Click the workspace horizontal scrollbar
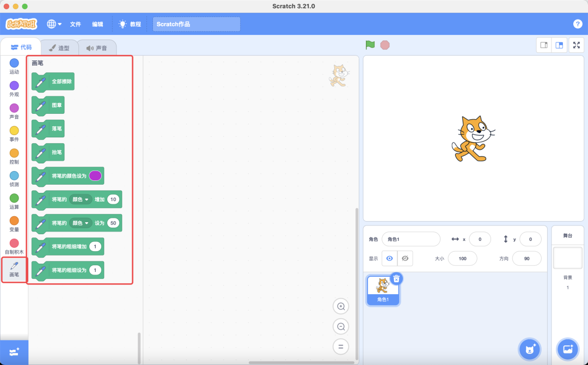This screenshot has height=365, width=588. [x=302, y=362]
